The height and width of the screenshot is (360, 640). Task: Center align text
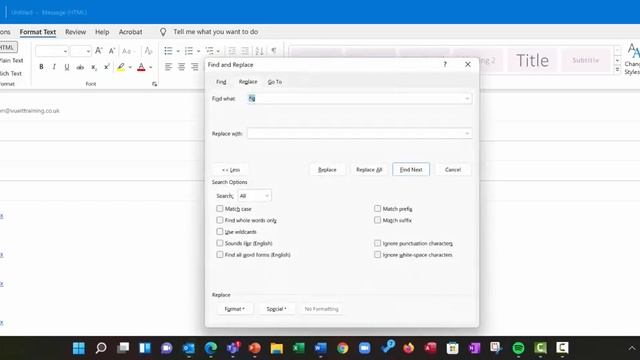click(x=181, y=67)
